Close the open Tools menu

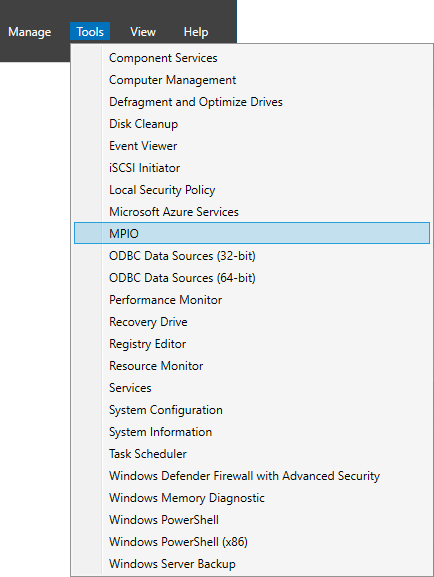coord(90,32)
